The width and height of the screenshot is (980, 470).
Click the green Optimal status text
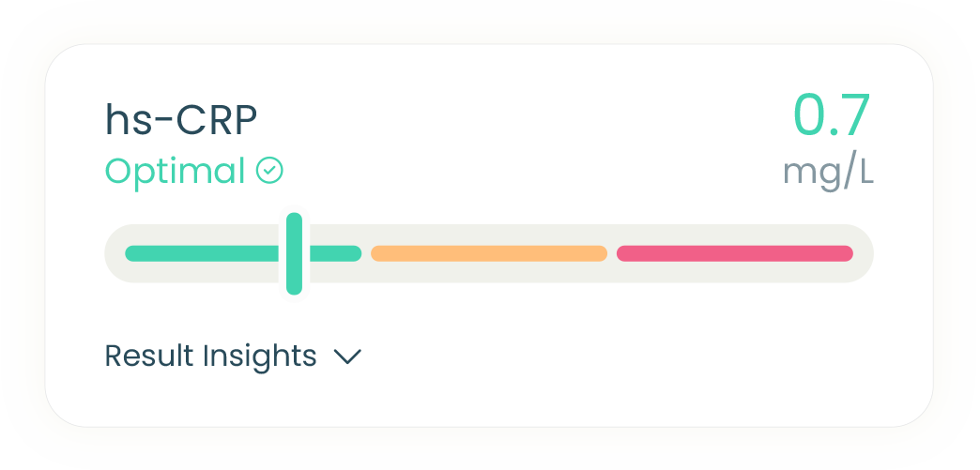tap(175, 172)
